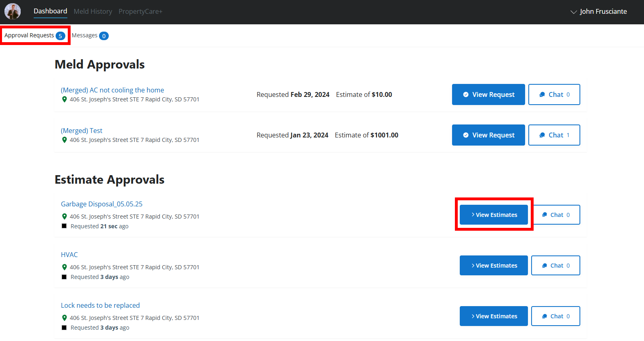Click location pin icon under Garbage Disposal
Image resolution: width=644 pixels, height=341 pixels.
pos(64,217)
